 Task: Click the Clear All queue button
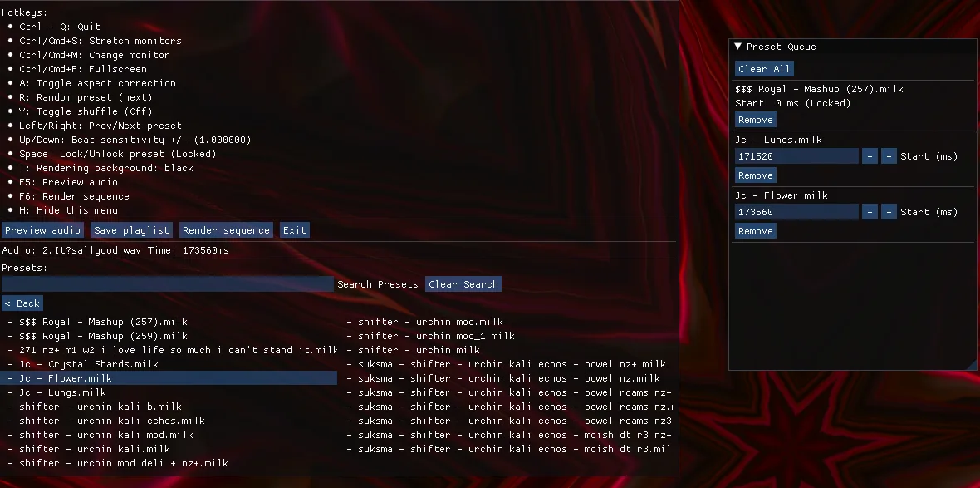click(764, 69)
